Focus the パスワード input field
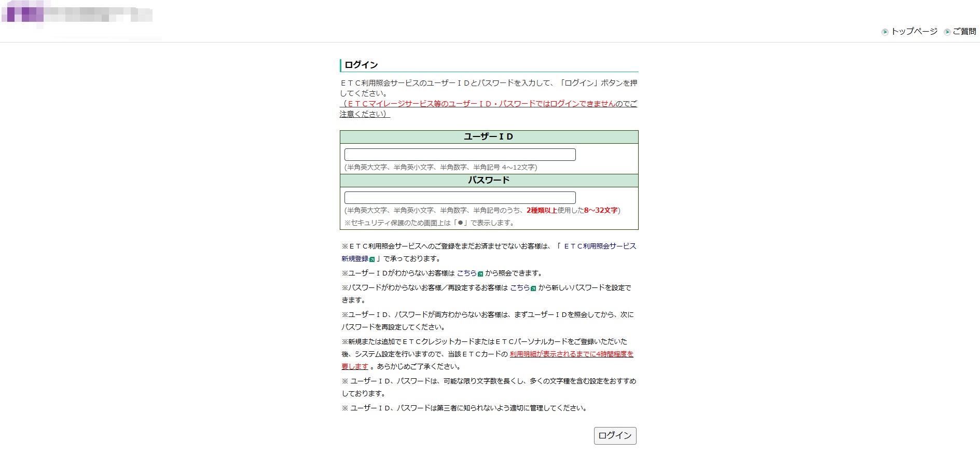 460,198
